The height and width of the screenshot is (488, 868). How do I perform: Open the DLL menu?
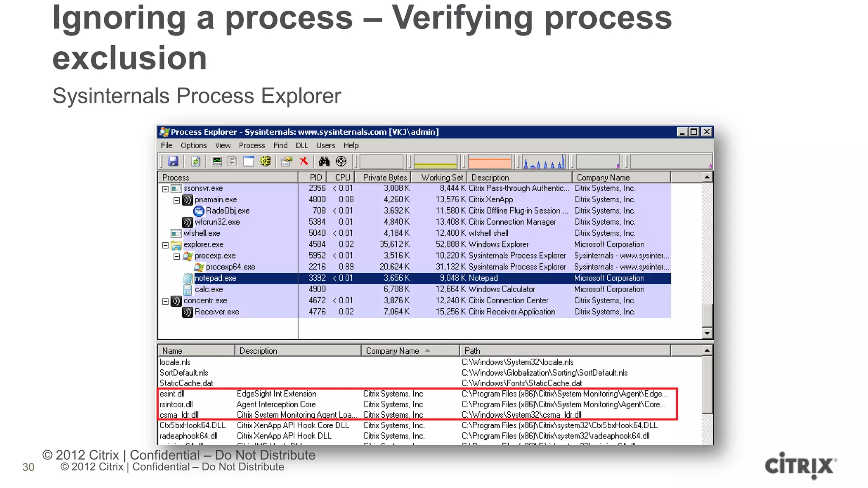[302, 145]
